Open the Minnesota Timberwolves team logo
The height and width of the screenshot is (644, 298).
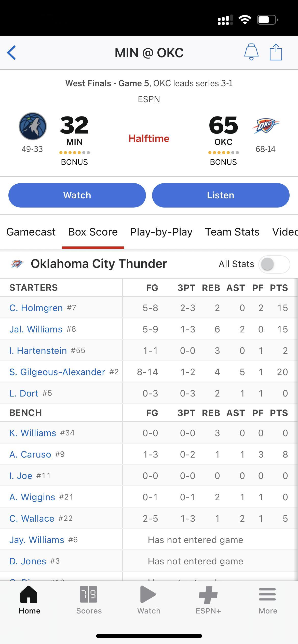[33, 126]
